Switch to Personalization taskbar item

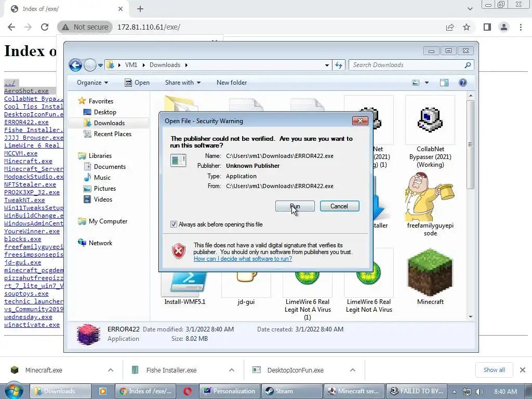(230, 391)
